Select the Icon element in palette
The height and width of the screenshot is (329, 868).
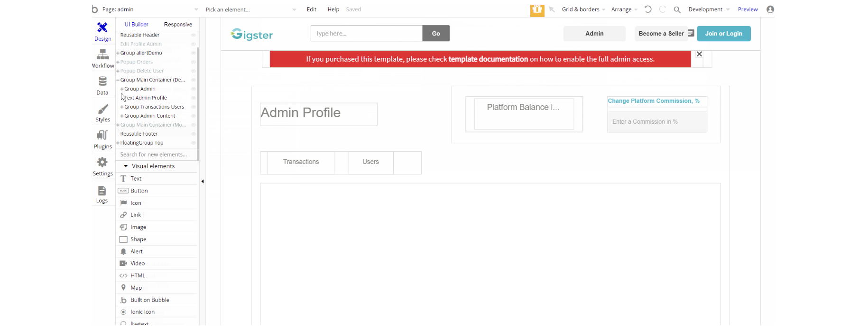(x=157, y=203)
